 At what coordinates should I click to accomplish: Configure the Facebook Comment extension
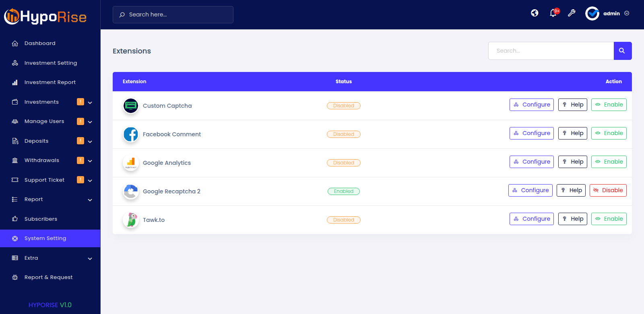[x=531, y=133]
